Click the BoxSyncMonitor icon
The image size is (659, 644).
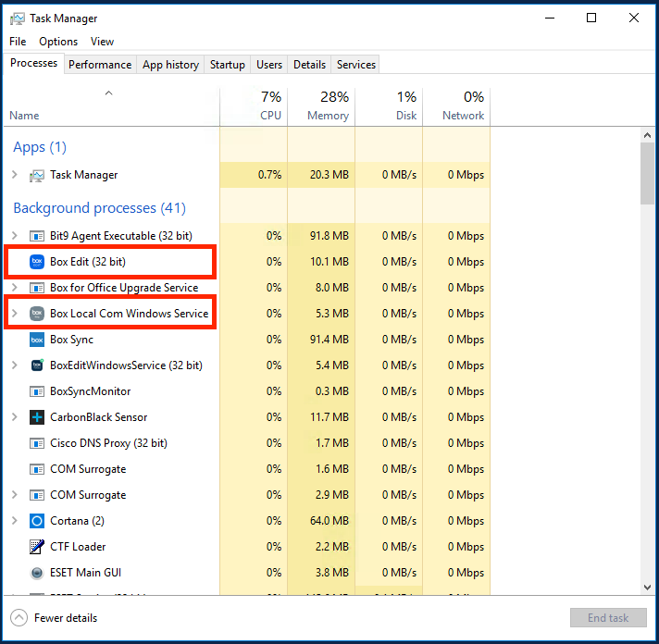pos(37,391)
